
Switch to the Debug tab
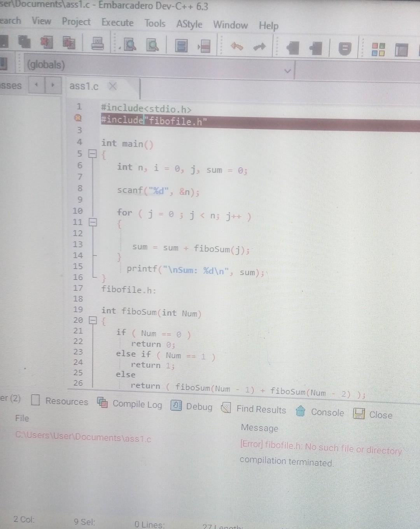199,407
